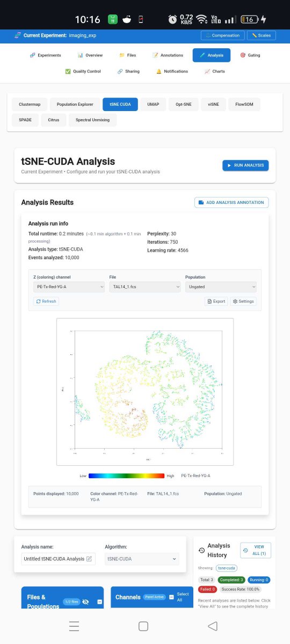Tap the Android home button
Viewport: 290px width, 644px height.
(x=143, y=626)
